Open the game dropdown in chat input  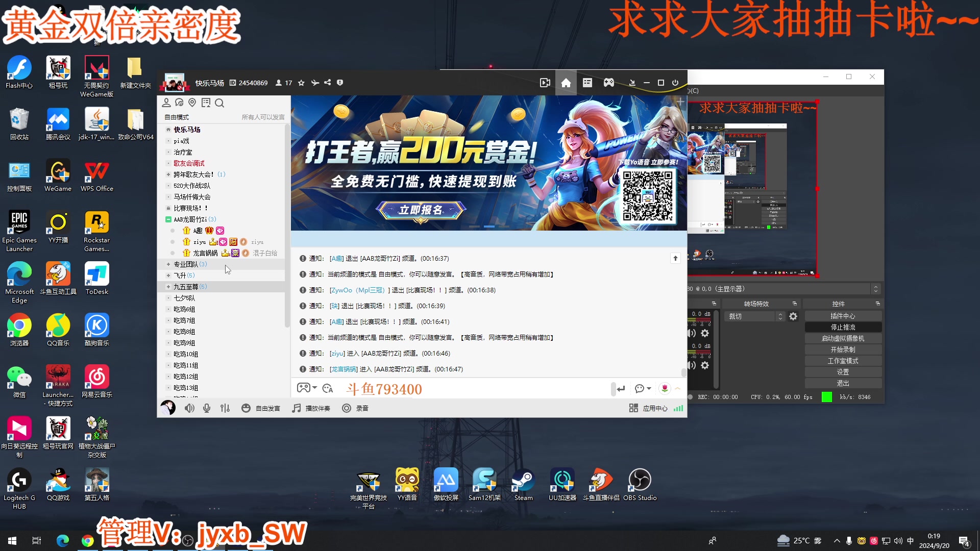click(x=307, y=388)
